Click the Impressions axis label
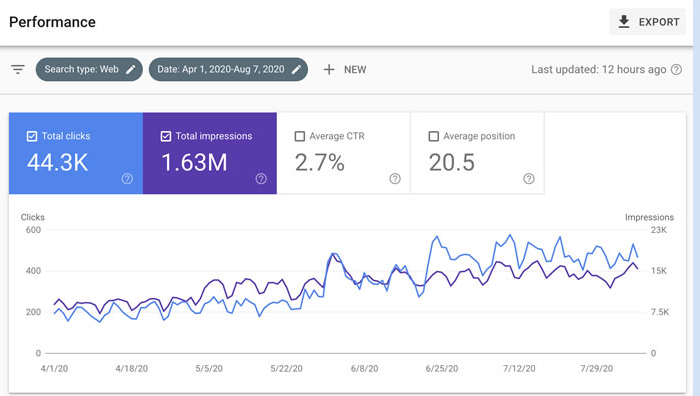The width and height of the screenshot is (700, 396). tap(649, 217)
